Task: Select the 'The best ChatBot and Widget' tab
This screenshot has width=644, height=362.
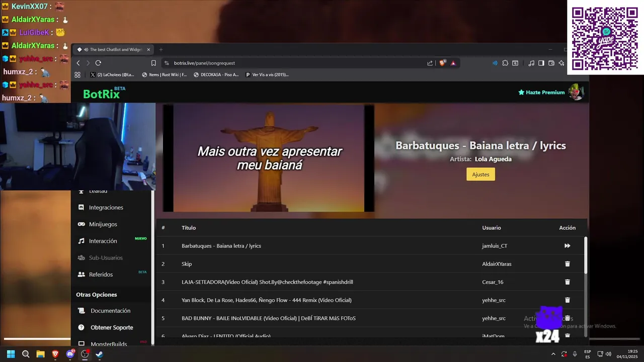Action: pyautogui.click(x=113, y=50)
